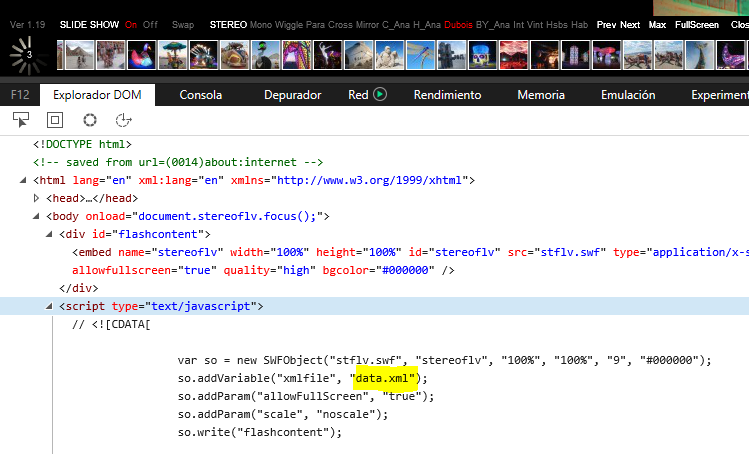The width and height of the screenshot is (749, 454).
Task: Select H_Ana anaglyph mode
Action: pyautogui.click(x=427, y=25)
